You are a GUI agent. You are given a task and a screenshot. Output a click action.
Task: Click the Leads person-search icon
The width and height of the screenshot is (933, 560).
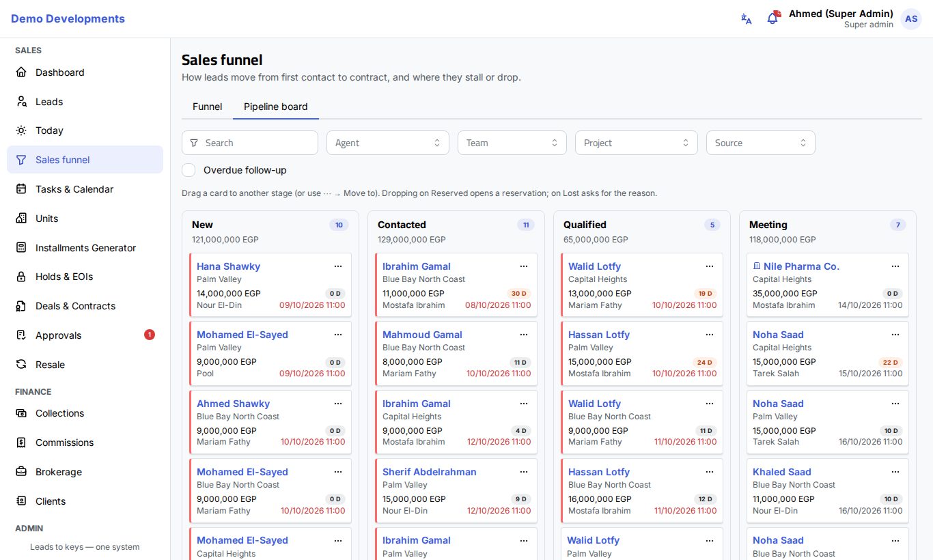tap(22, 102)
